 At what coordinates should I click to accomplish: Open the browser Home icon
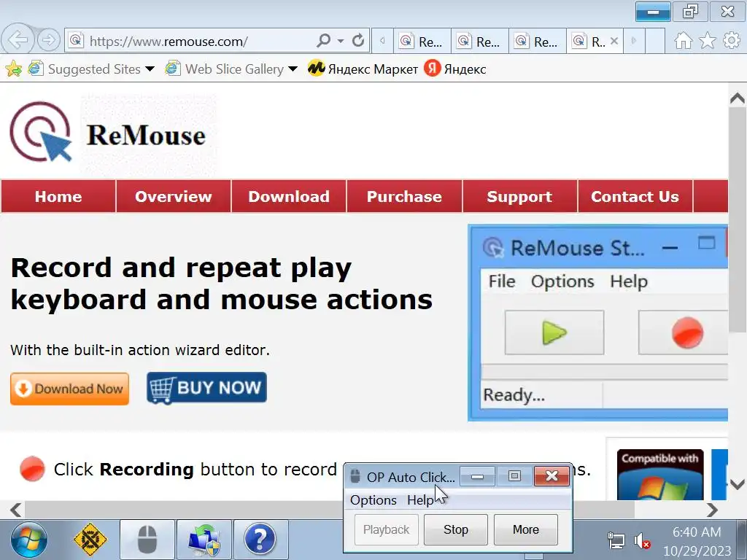click(683, 41)
